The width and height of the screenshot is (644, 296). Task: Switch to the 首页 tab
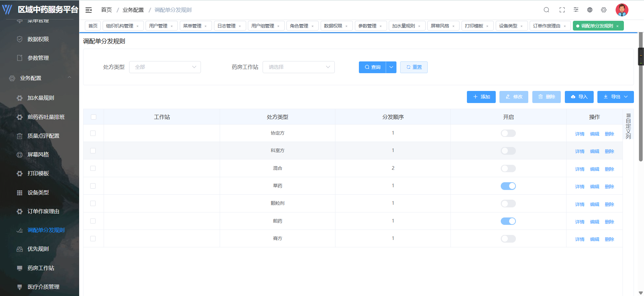[93, 26]
